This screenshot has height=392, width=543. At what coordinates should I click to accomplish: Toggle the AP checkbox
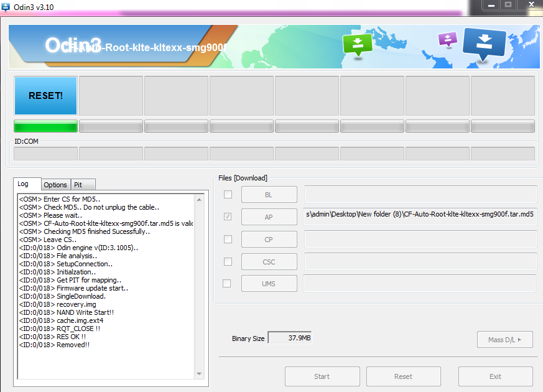click(228, 217)
